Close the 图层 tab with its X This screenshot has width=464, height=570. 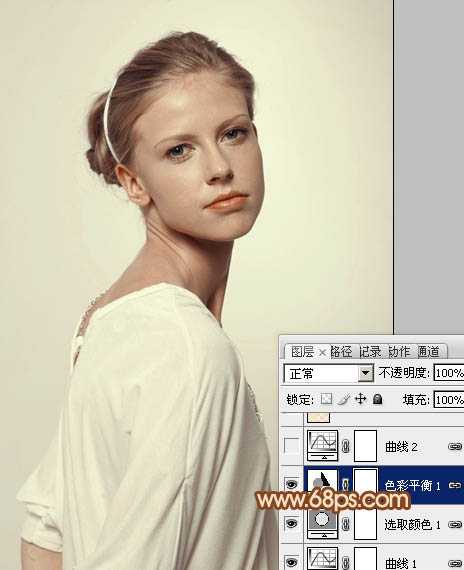322,353
